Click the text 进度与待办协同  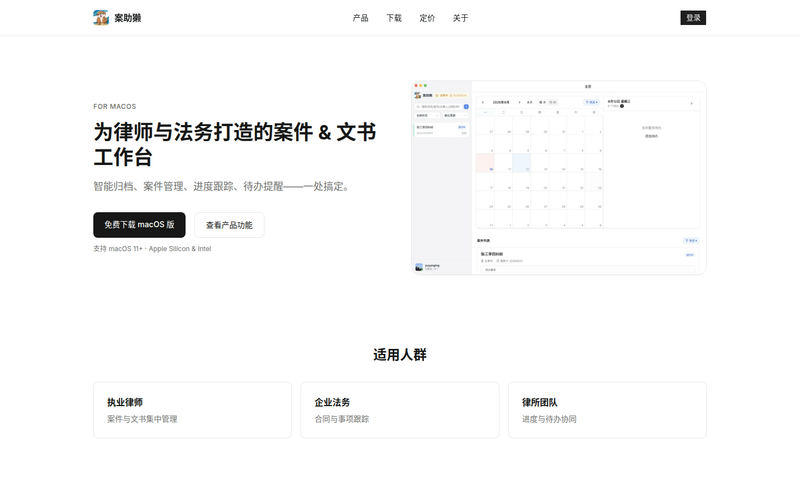[549, 419]
